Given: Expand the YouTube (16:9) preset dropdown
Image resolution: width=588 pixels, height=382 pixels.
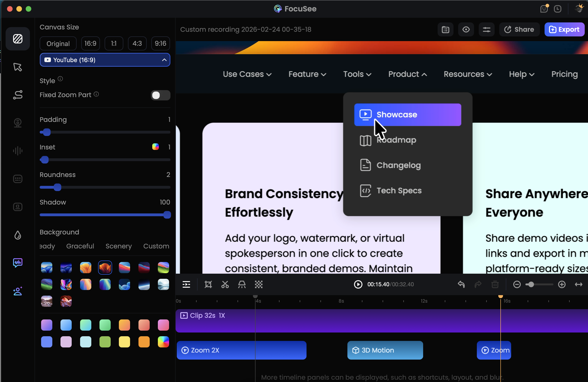Looking at the screenshot, I should coord(105,60).
